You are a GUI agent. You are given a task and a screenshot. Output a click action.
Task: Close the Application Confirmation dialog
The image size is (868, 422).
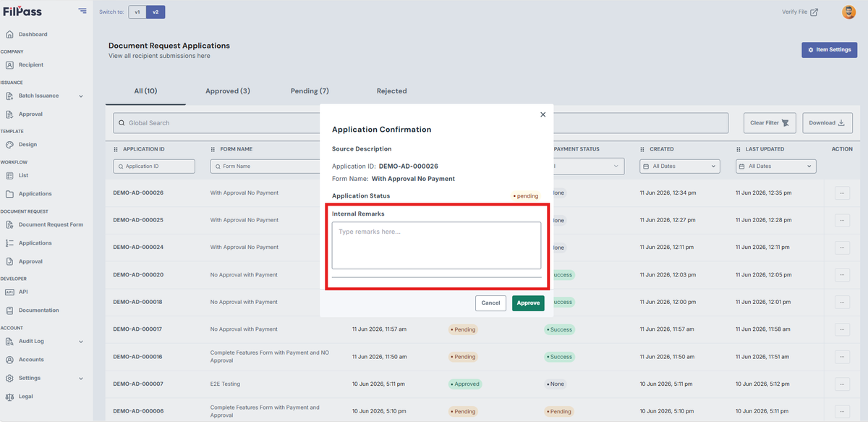coord(543,114)
